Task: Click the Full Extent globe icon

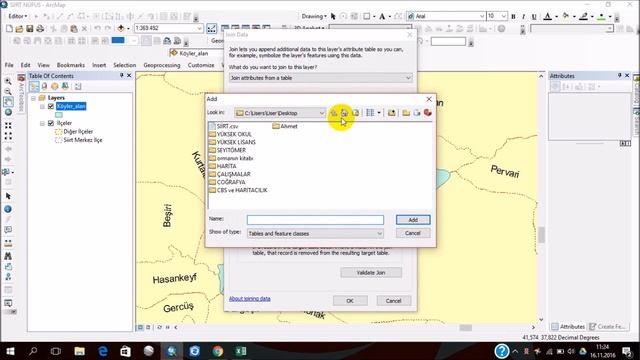Action: pyautogui.click(x=8, y=112)
